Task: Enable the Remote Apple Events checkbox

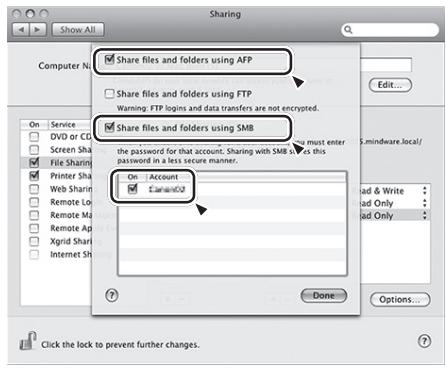Action: 34,228
